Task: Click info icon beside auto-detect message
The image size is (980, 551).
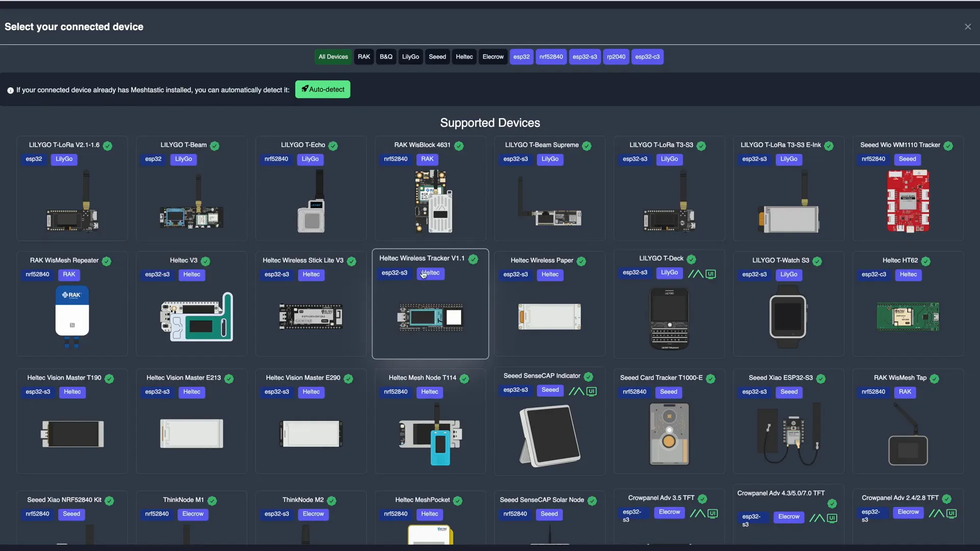Action: 10,90
